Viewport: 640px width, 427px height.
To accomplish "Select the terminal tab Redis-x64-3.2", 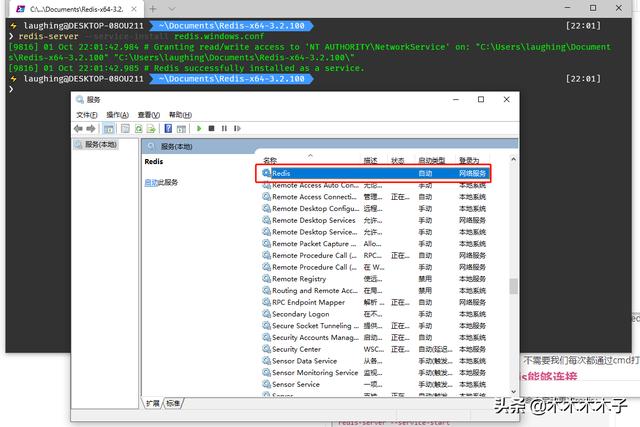I will [76, 9].
